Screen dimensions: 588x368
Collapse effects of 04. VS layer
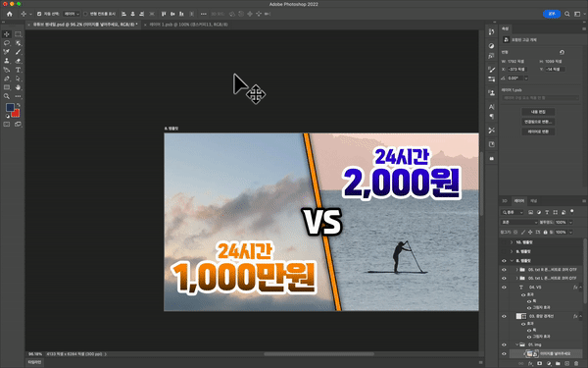coord(581,288)
